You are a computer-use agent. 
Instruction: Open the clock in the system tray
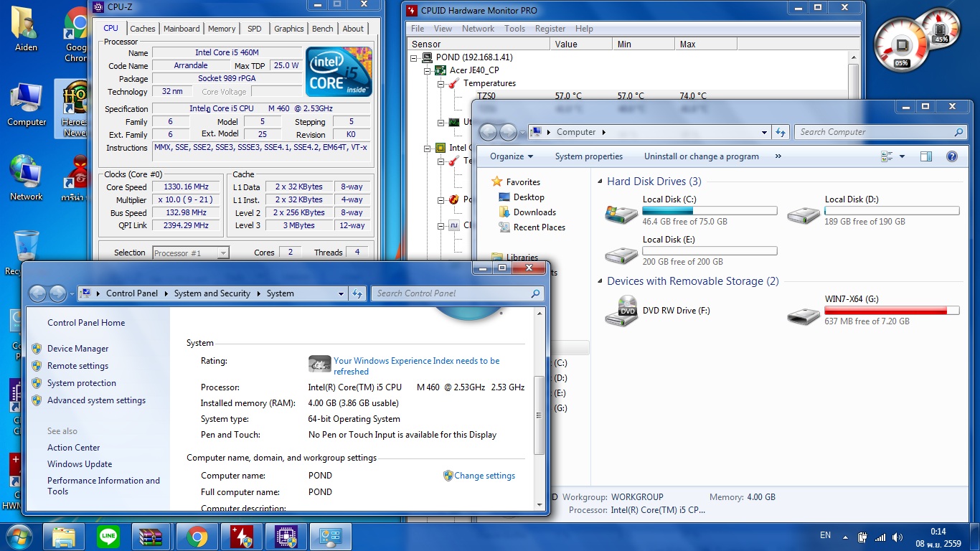(x=938, y=537)
